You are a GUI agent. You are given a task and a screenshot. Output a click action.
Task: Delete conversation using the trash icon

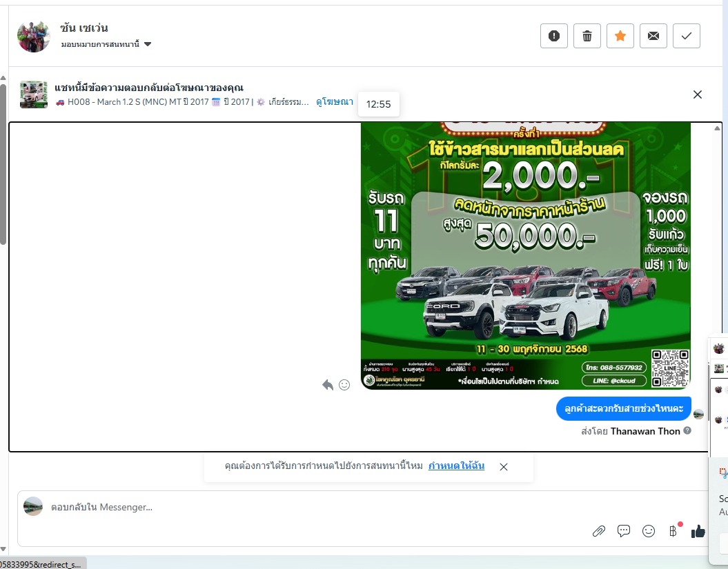587,36
